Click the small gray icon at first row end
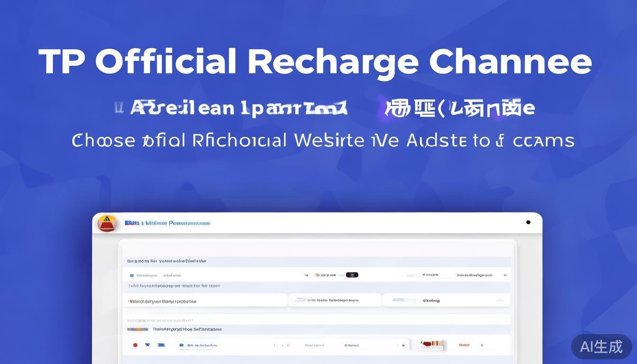 pyautogui.click(x=505, y=275)
